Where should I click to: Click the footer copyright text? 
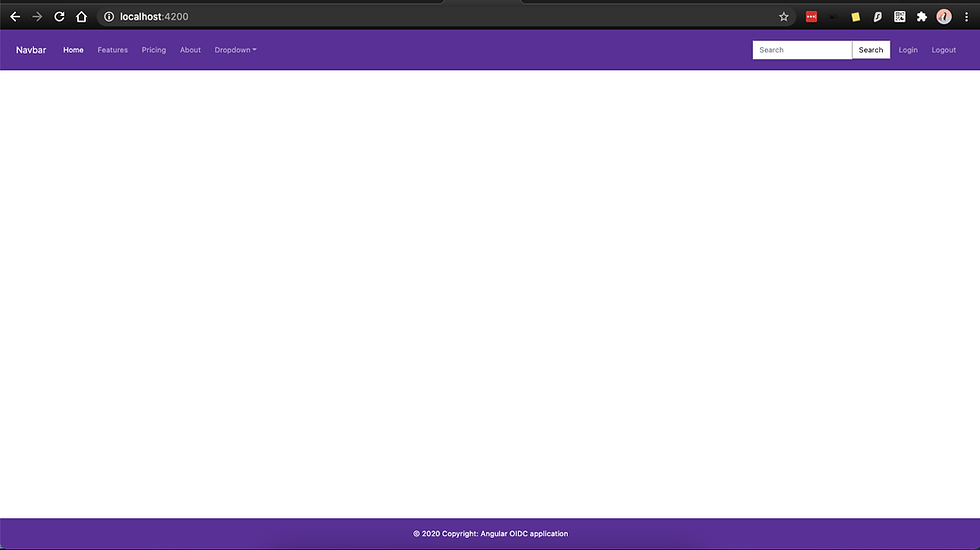491,534
